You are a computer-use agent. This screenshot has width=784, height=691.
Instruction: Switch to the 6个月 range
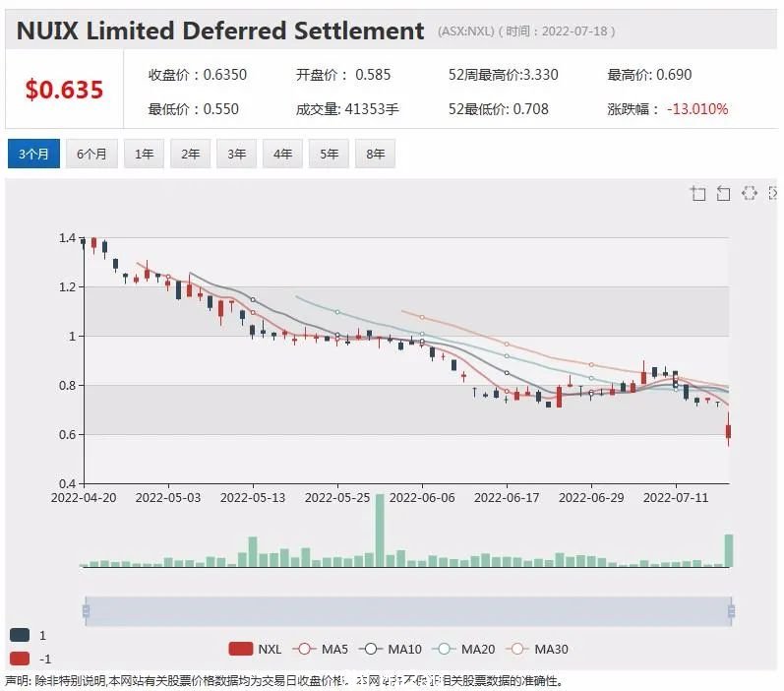click(91, 154)
